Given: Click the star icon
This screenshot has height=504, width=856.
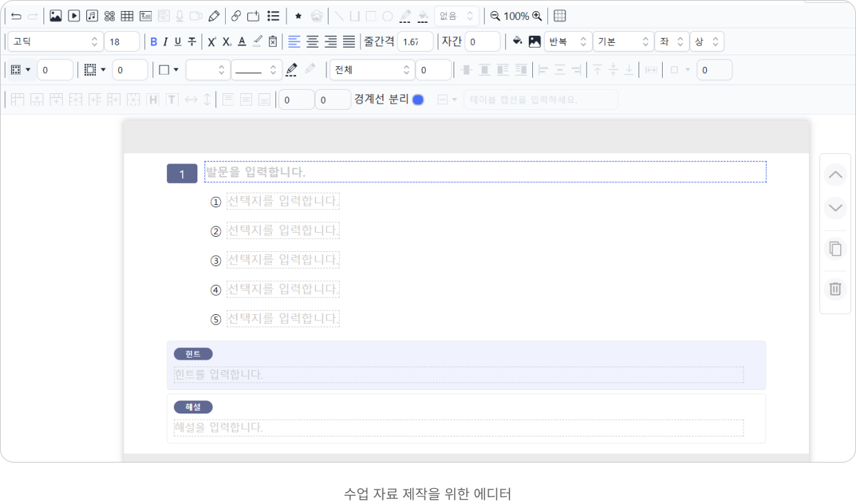Looking at the screenshot, I should click(x=298, y=16).
